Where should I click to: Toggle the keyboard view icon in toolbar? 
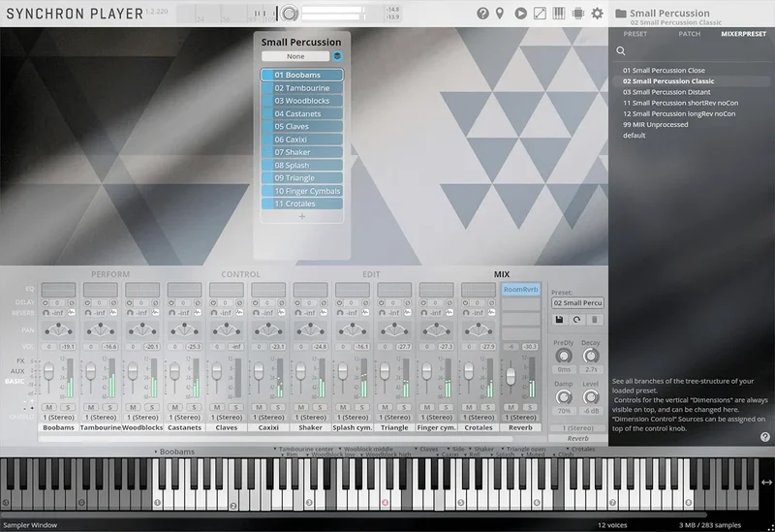(x=559, y=14)
